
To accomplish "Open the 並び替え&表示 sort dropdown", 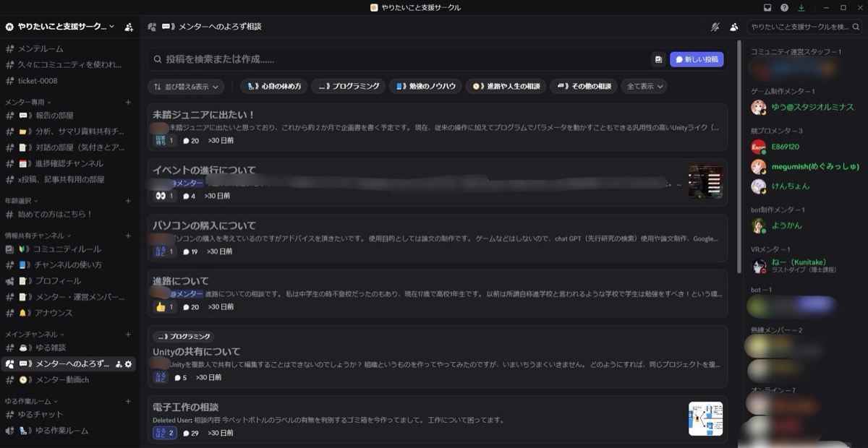I will [x=186, y=86].
